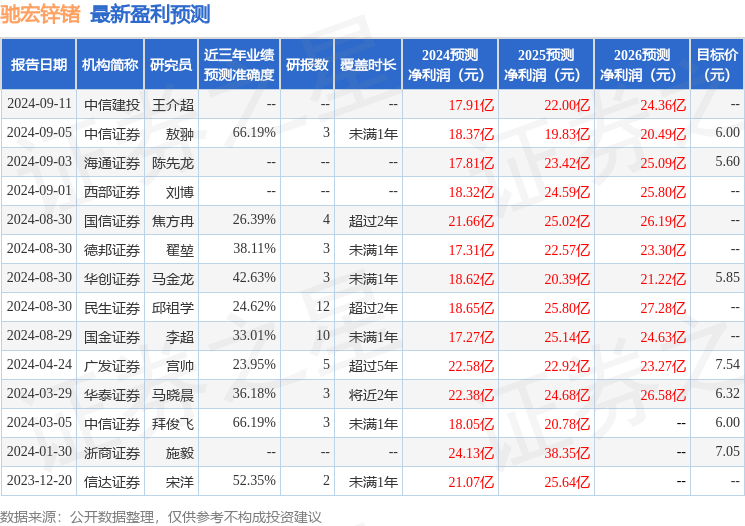
Task: Select date cell 2024-04-24
Action: [39, 364]
